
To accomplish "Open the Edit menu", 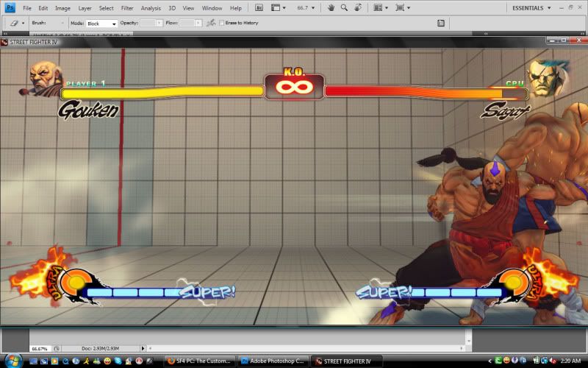I will pyautogui.click(x=43, y=8).
